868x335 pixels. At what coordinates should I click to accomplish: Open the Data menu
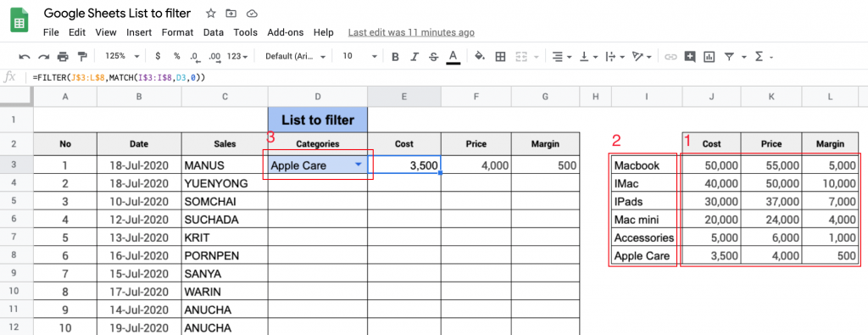tap(213, 32)
